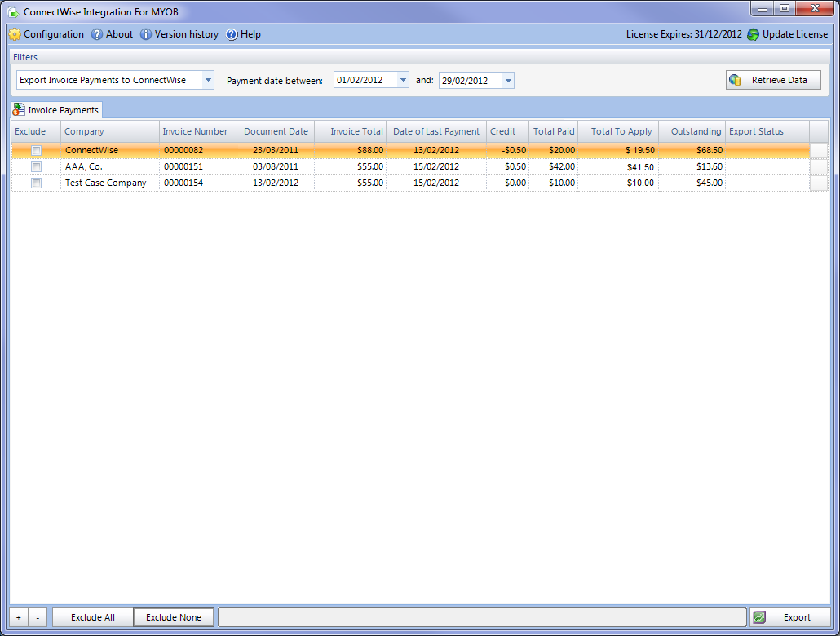Click the $42.00 Total Paid cell
This screenshot has height=636, width=840.
554,166
